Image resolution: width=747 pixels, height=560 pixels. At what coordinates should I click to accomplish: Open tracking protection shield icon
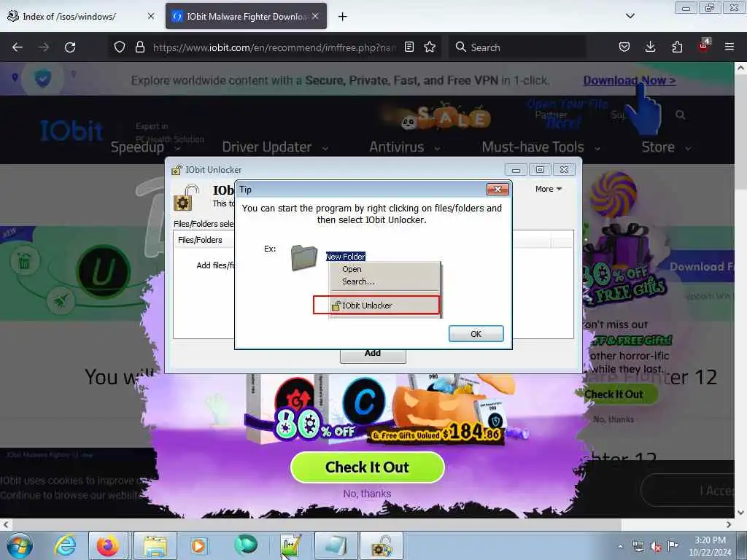point(120,47)
